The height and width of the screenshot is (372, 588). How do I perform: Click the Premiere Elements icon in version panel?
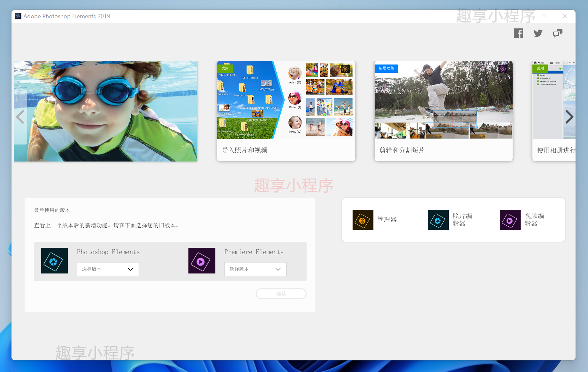pos(202,261)
